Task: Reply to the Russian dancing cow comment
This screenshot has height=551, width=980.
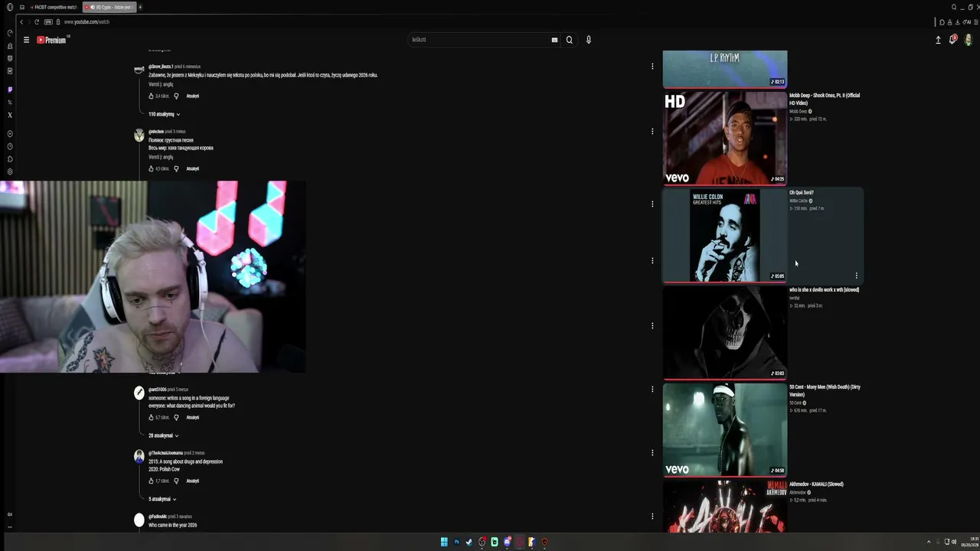Action: [x=193, y=168]
